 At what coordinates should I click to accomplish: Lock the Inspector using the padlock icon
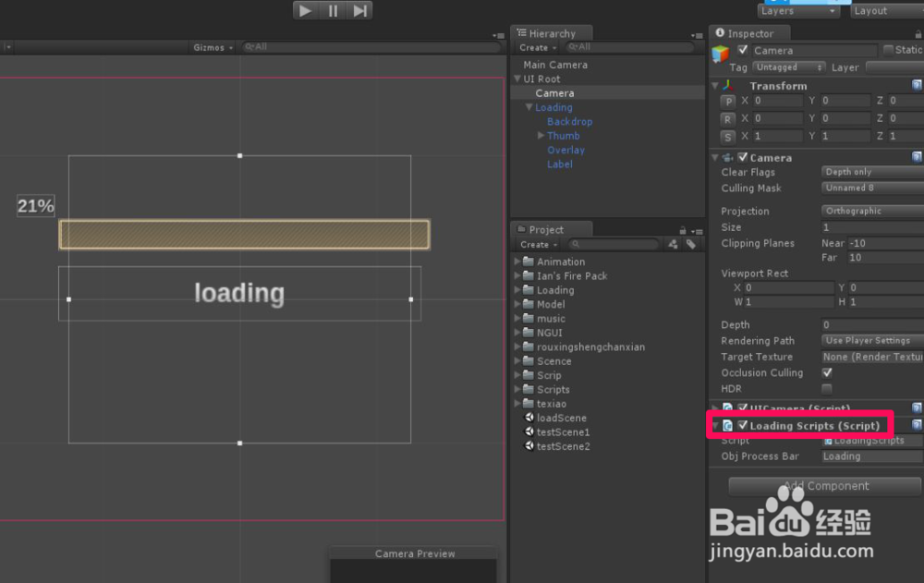tap(919, 33)
